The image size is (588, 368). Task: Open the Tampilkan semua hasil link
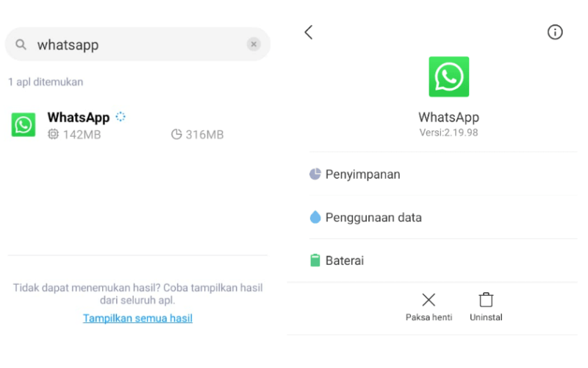click(x=137, y=318)
